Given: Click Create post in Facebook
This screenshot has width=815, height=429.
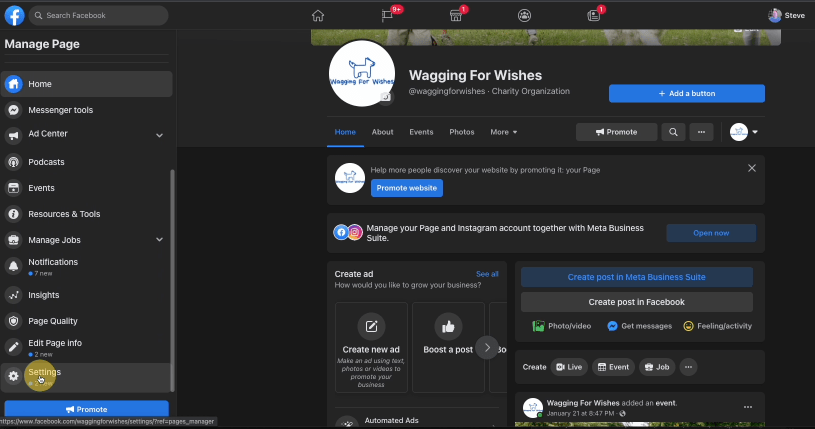Looking at the screenshot, I should coord(637,302).
